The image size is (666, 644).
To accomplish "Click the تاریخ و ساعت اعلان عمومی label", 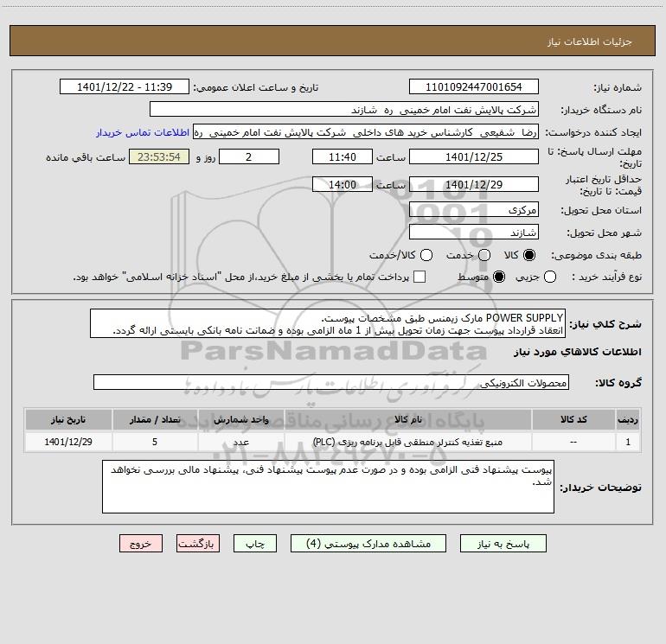I will pos(256,88).
